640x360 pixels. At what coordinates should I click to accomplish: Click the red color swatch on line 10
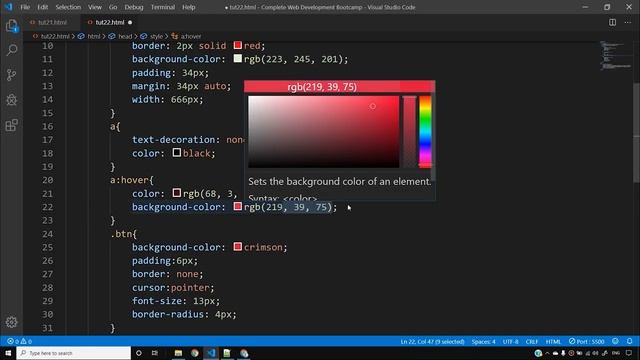coord(238,45)
